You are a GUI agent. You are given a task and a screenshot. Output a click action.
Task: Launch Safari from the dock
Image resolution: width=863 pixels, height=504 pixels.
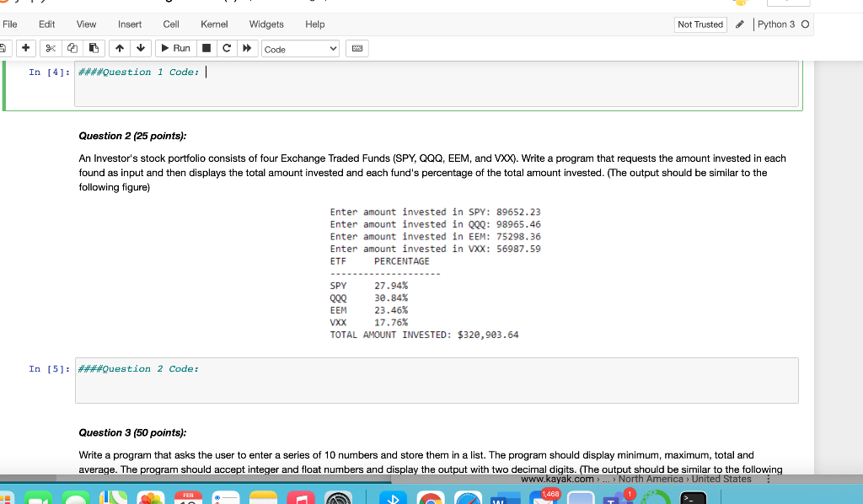click(468, 498)
